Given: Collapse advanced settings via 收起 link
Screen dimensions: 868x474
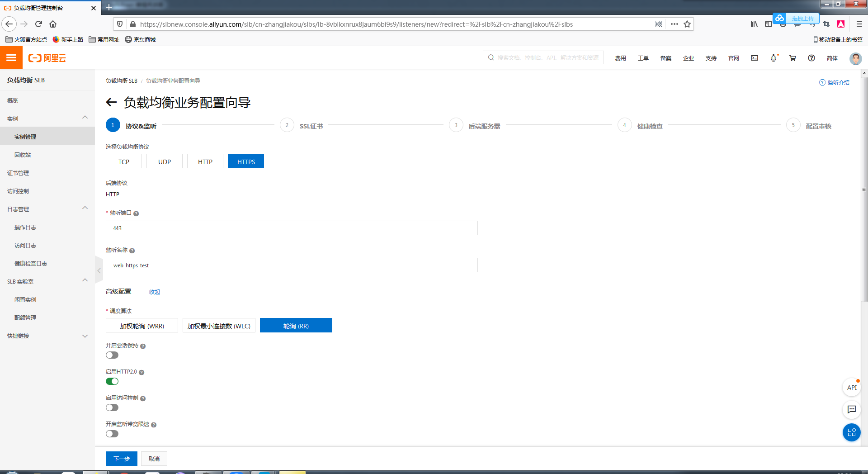Looking at the screenshot, I should [154, 292].
